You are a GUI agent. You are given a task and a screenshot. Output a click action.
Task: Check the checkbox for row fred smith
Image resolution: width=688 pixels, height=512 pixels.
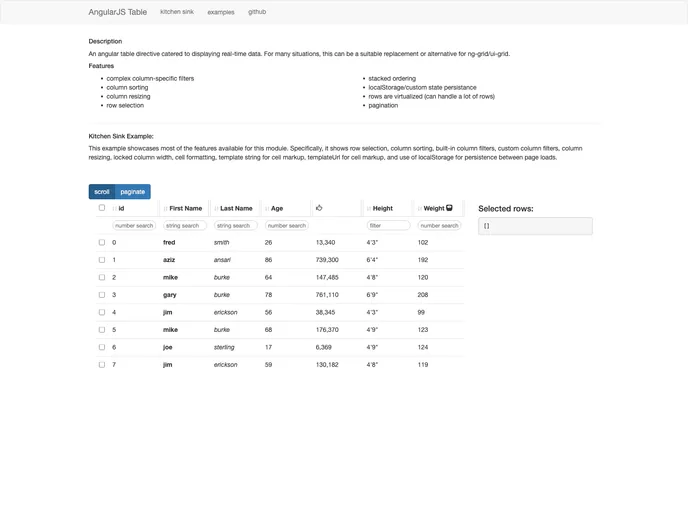102,242
